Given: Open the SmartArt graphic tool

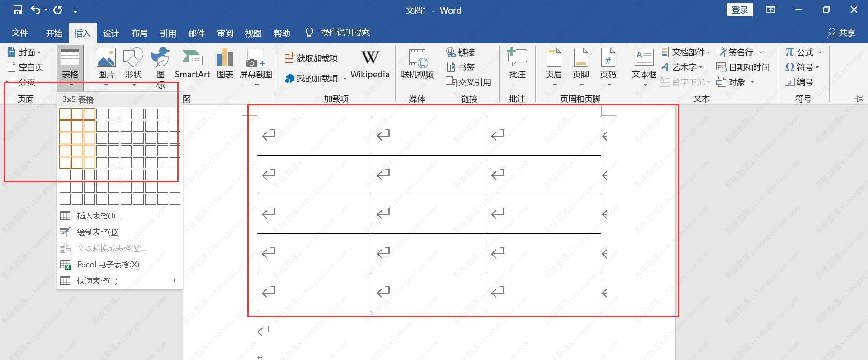Looking at the screenshot, I should point(192,63).
